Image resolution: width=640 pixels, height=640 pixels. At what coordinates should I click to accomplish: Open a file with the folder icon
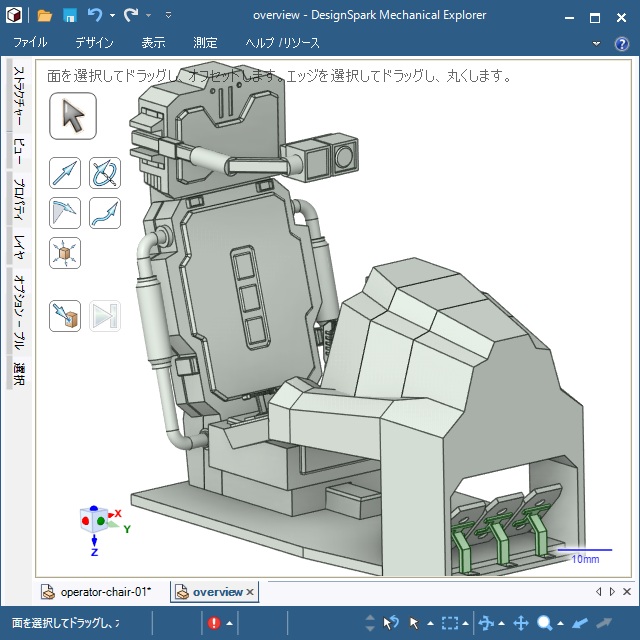point(44,16)
